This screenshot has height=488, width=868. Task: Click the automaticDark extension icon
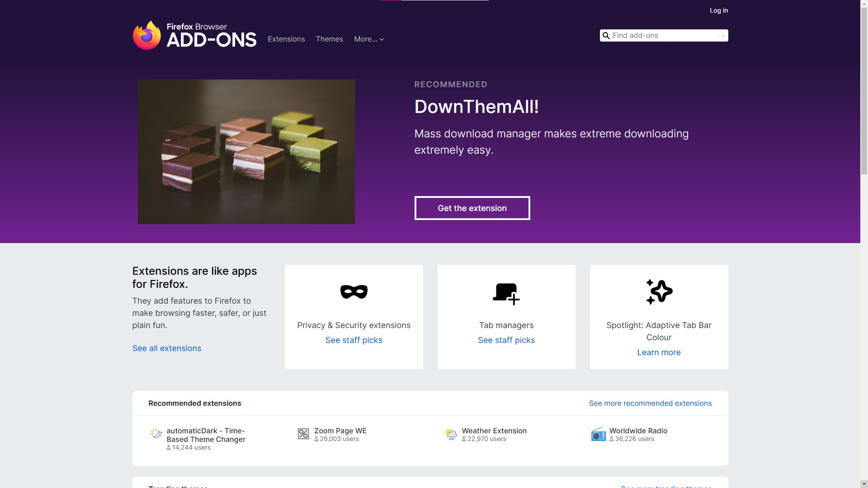[156, 433]
